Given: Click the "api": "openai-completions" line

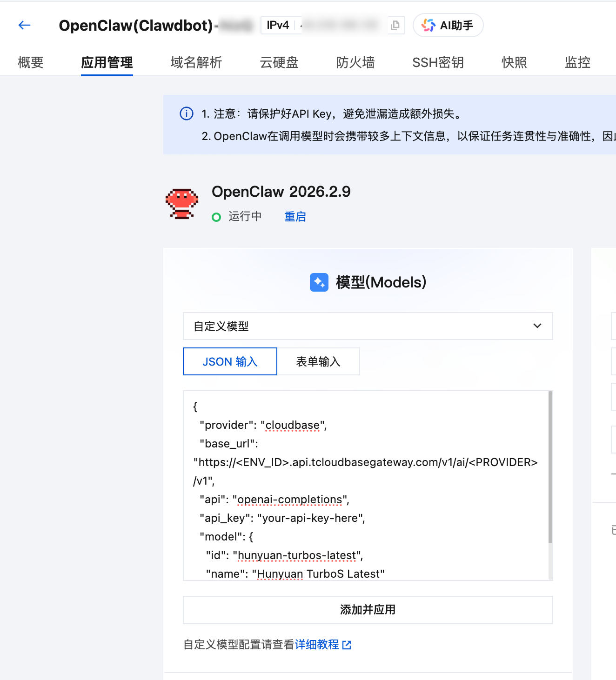Looking at the screenshot, I should 275,500.
